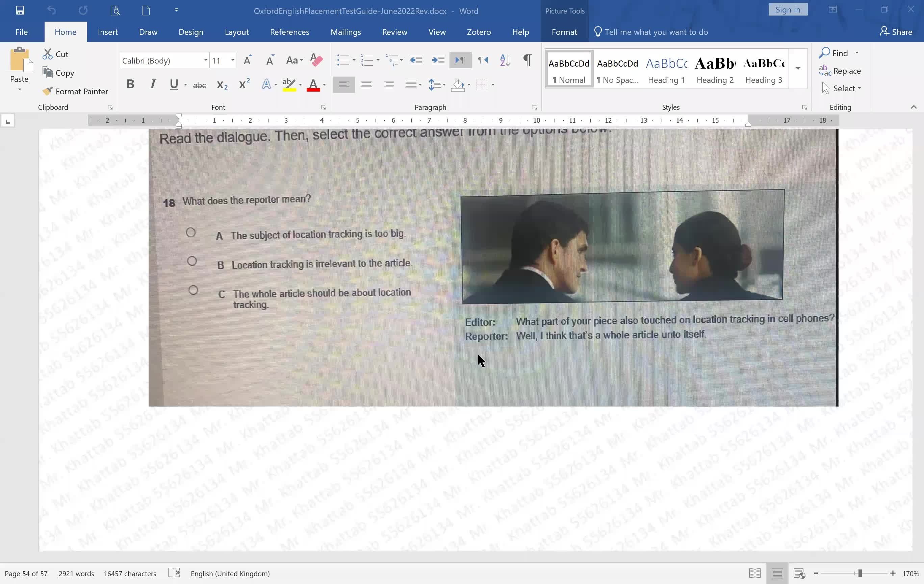The width and height of the screenshot is (924, 584).
Task: Expand the Styles gallery more arrow
Action: coord(798,68)
